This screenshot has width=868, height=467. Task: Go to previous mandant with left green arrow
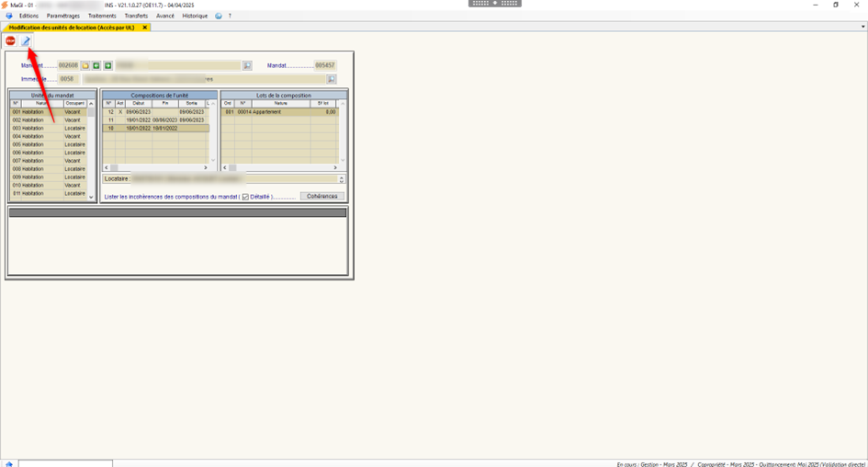(96, 66)
